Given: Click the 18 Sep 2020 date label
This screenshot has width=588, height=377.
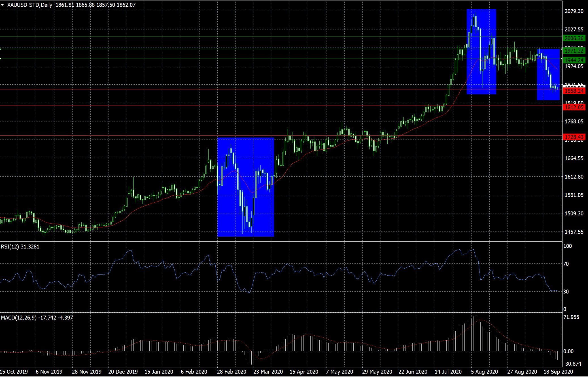Looking at the screenshot, I should pos(558,371).
